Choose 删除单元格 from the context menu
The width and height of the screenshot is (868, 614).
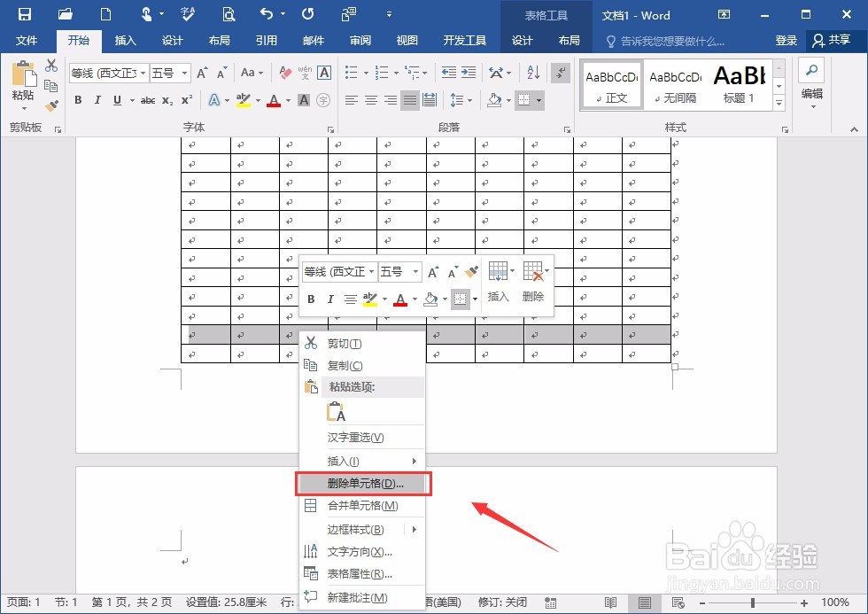pyautogui.click(x=363, y=483)
